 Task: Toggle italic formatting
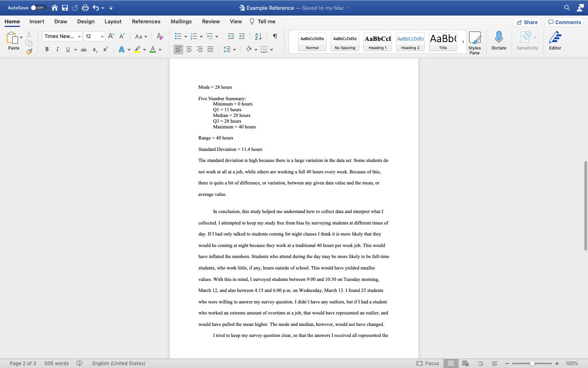[x=58, y=49]
